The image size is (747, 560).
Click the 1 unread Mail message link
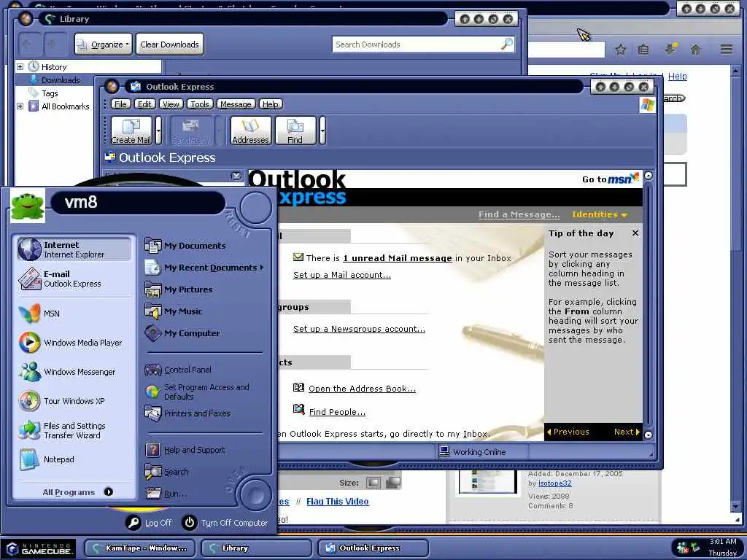pyautogui.click(x=398, y=258)
